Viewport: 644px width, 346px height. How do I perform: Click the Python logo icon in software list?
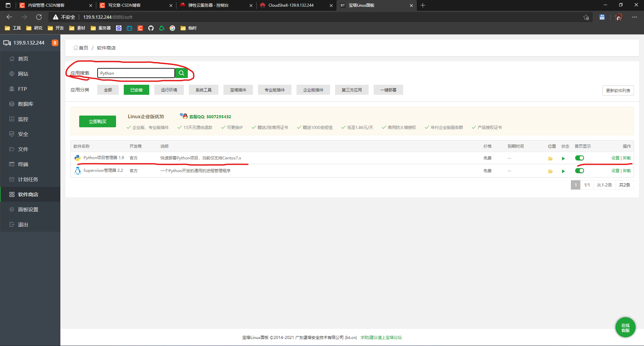point(77,158)
